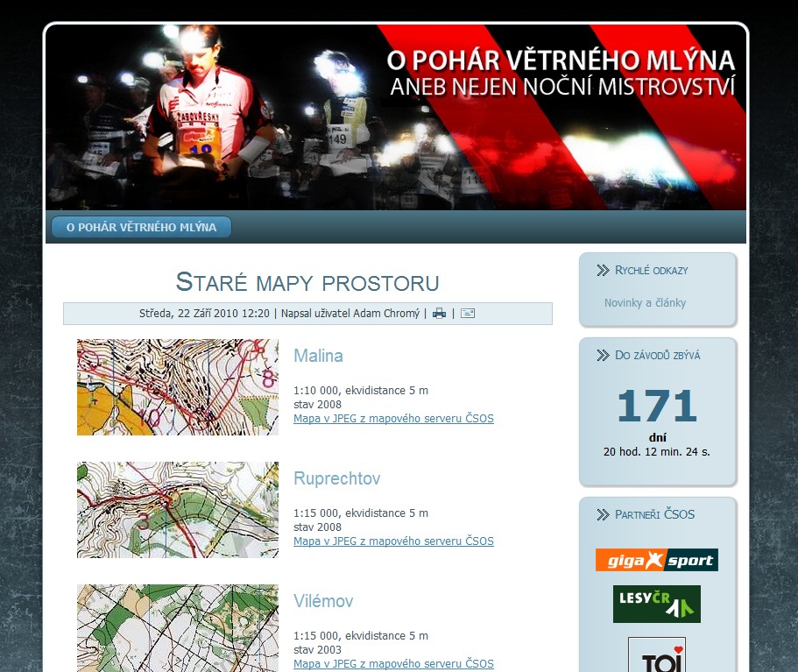Click author text Napsal uživatel Adam Chromý

click(x=350, y=314)
